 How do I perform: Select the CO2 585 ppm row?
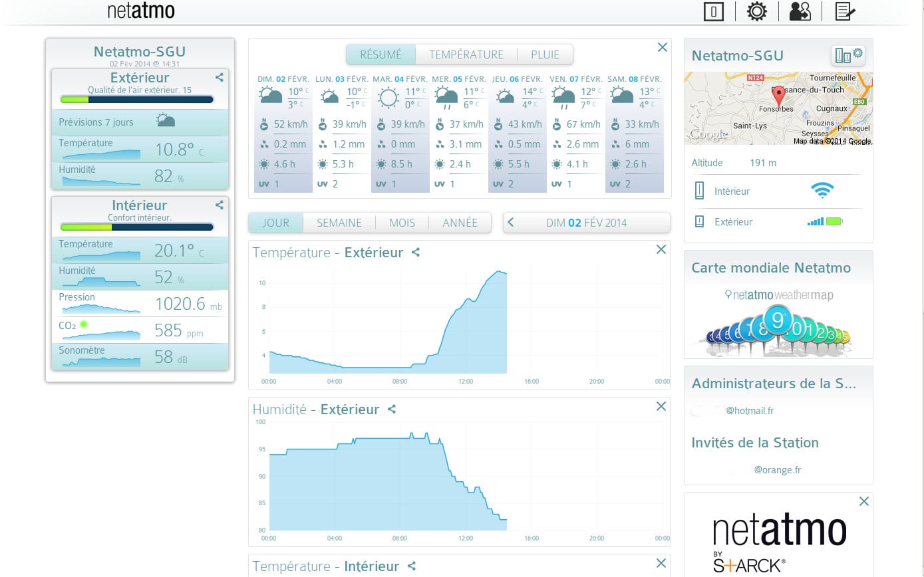(x=140, y=330)
